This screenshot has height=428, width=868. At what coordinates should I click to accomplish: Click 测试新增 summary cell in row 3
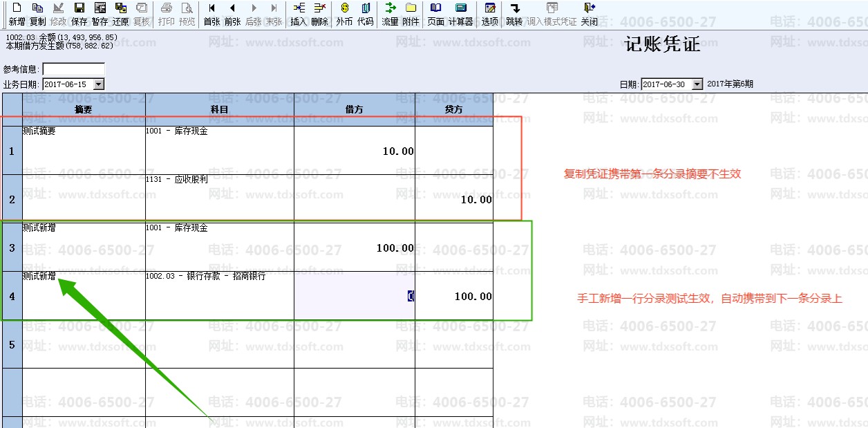(x=84, y=248)
